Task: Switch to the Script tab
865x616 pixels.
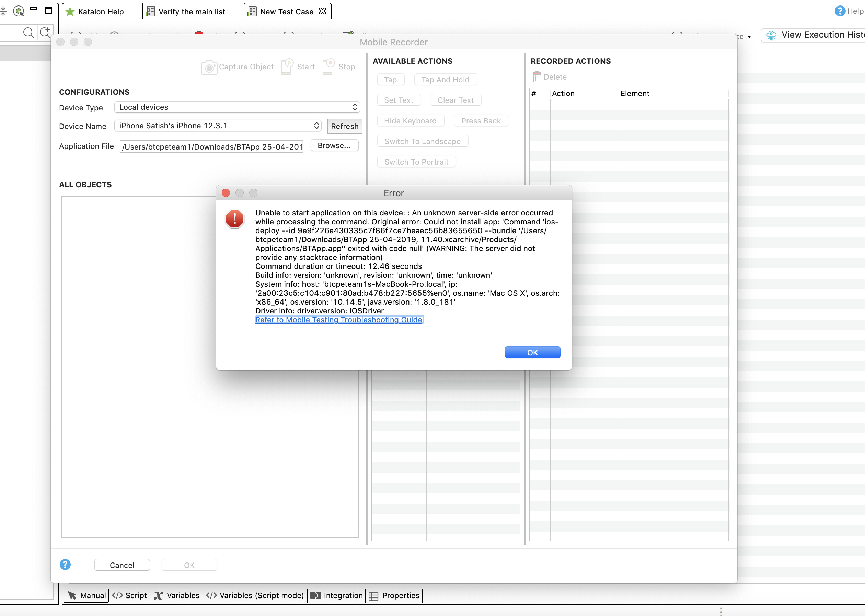Action: 129,595
